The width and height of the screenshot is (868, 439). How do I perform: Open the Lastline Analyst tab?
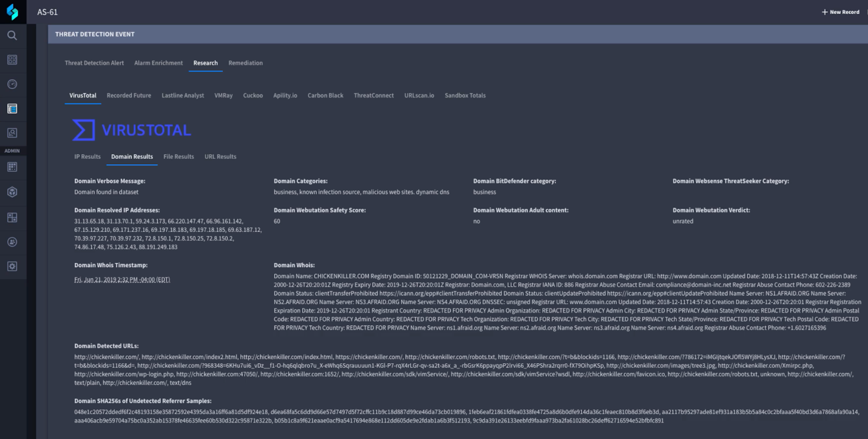click(x=183, y=95)
